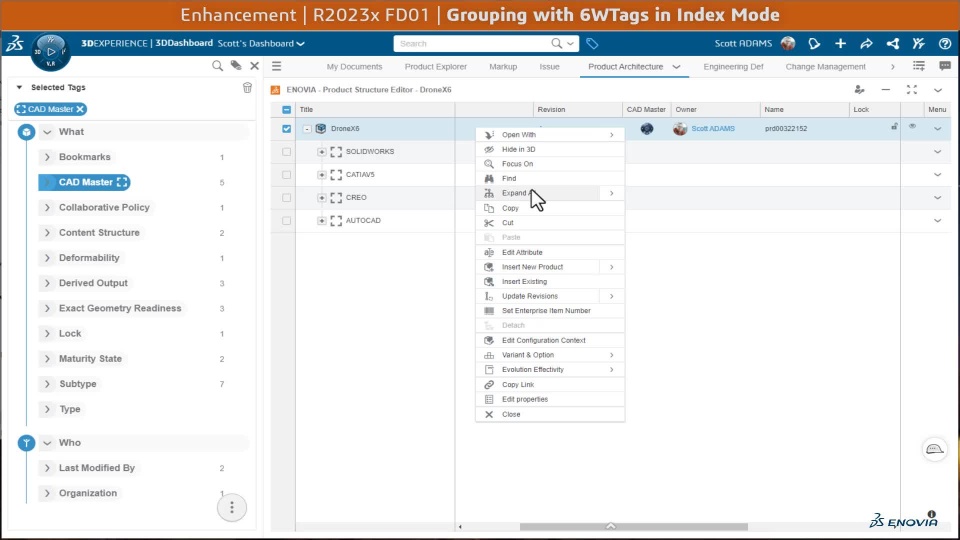
Task: Toggle the DroneX6 row visibility eye
Action: coord(912,126)
